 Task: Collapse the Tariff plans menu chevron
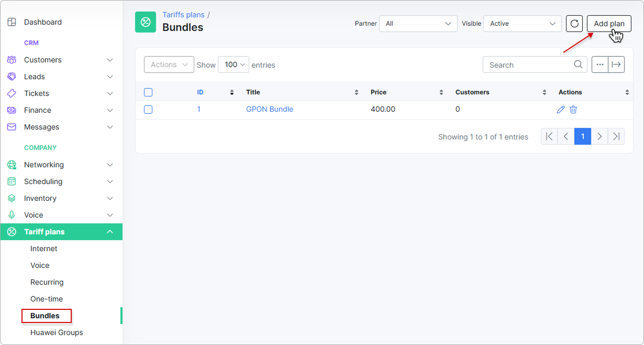coord(110,232)
